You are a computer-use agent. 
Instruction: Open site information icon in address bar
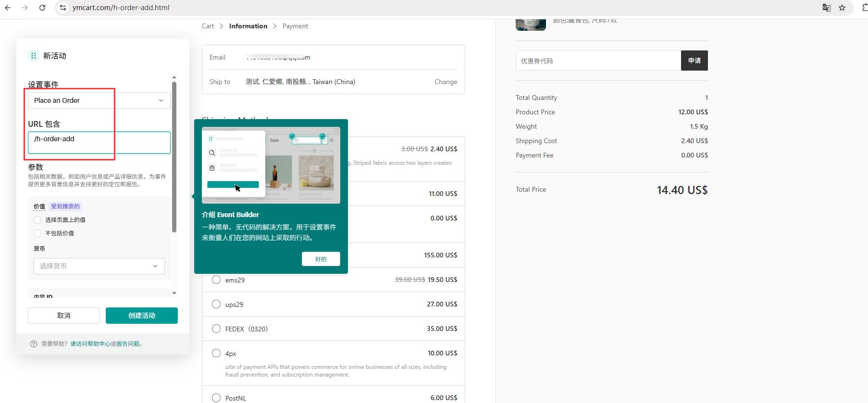coord(63,8)
